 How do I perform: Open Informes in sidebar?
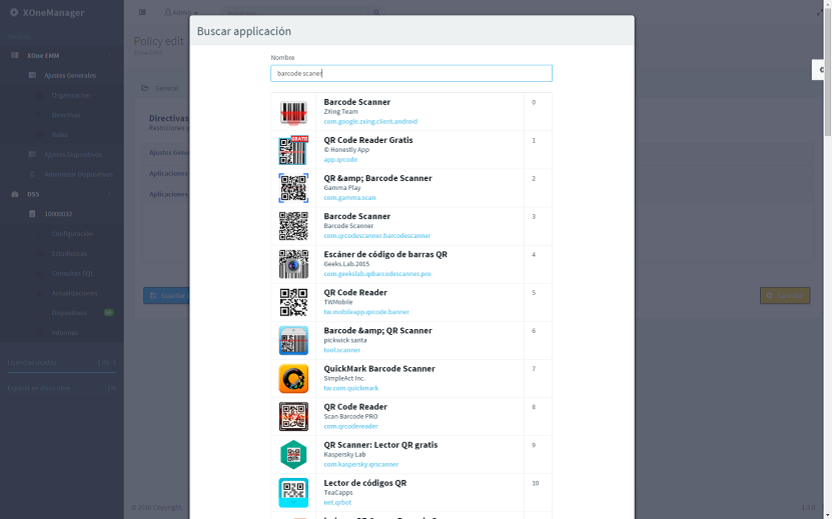pyautogui.click(x=65, y=333)
